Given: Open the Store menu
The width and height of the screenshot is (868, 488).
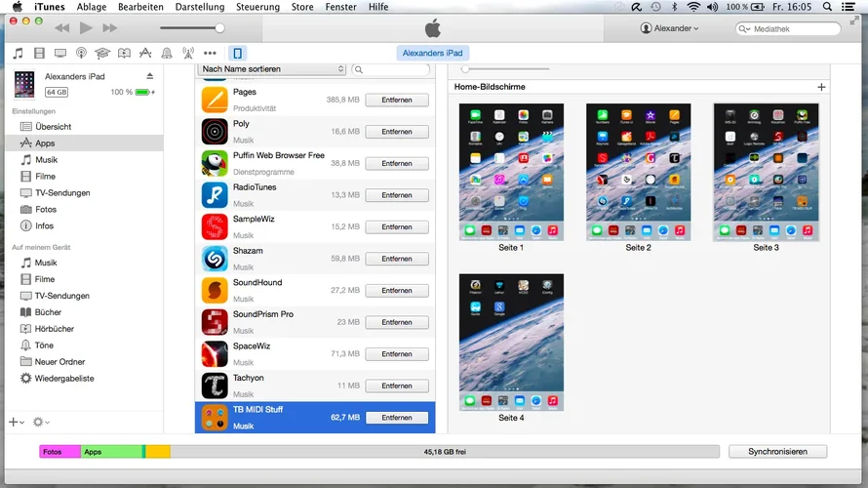Looking at the screenshot, I should 302,7.
